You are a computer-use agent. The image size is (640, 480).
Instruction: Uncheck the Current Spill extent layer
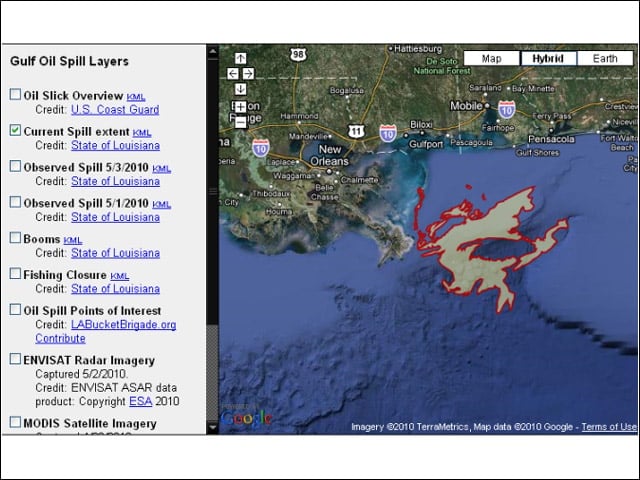coord(15,130)
